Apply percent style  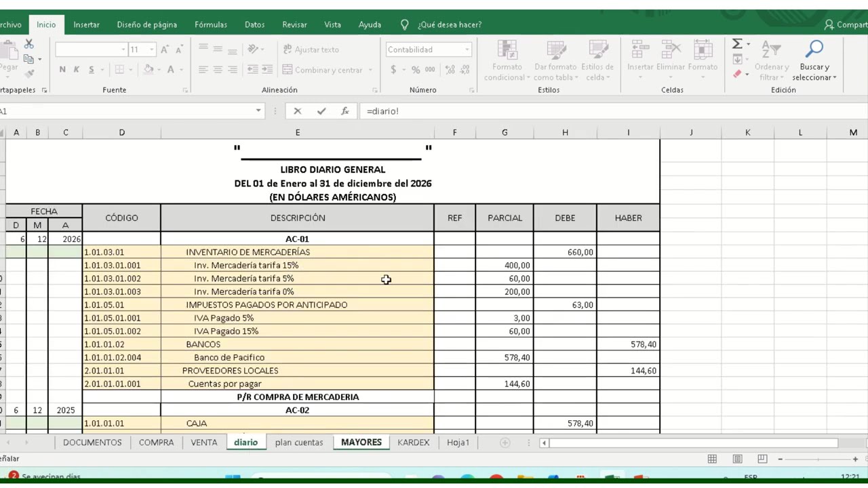(416, 70)
